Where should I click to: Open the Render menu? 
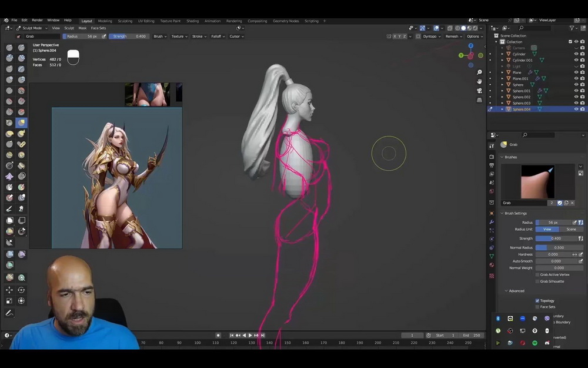[37, 20]
